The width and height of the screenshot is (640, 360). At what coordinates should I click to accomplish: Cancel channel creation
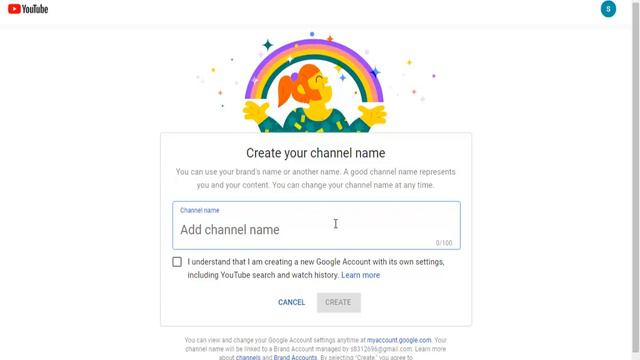coord(291,302)
